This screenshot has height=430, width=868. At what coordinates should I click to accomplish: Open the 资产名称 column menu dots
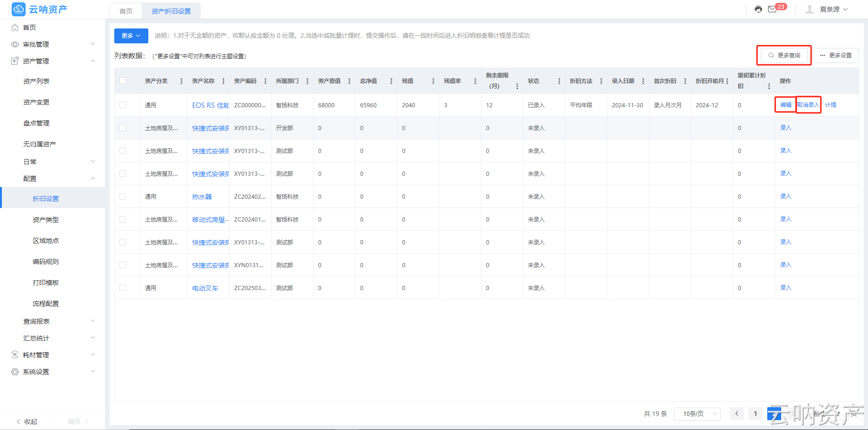point(223,81)
